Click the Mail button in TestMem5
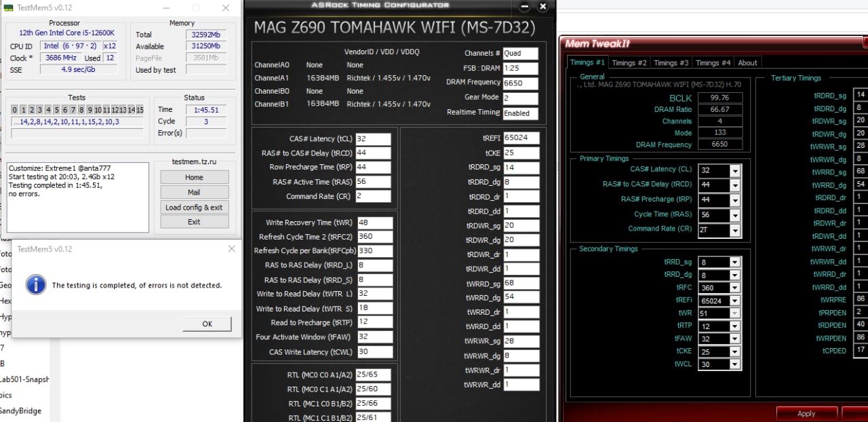 pyautogui.click(x=194, y=192)
